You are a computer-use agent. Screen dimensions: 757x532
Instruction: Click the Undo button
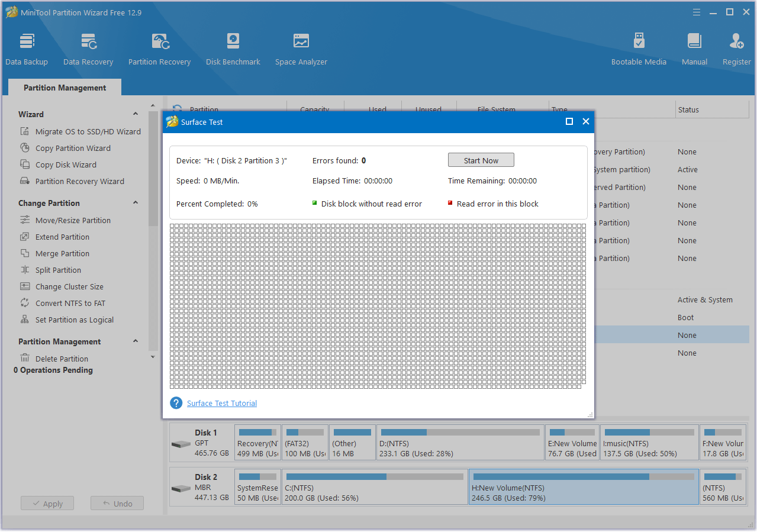pyautogui.click(x=117, y=504)
